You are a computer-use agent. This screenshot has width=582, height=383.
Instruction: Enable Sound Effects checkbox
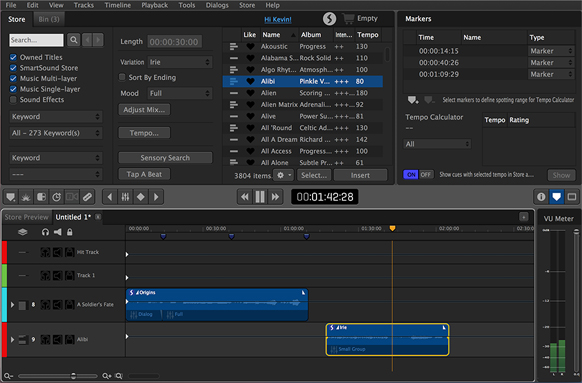13,99
